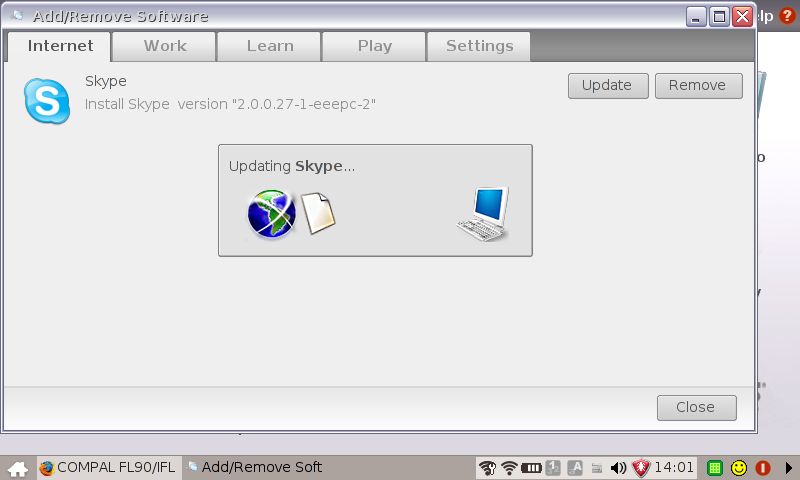Click the Wi-Fi signal tray icon

click(509, 468)
